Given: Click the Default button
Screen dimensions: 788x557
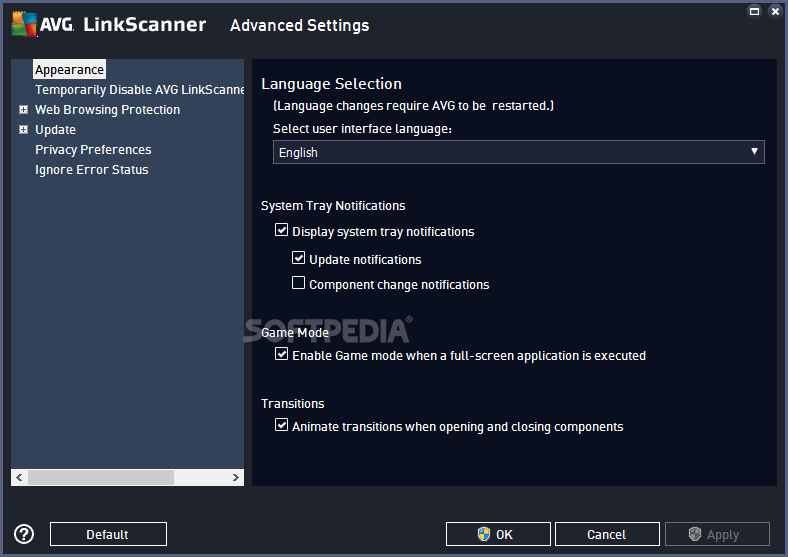Looking at the screenshot, I should click(108, 534).
